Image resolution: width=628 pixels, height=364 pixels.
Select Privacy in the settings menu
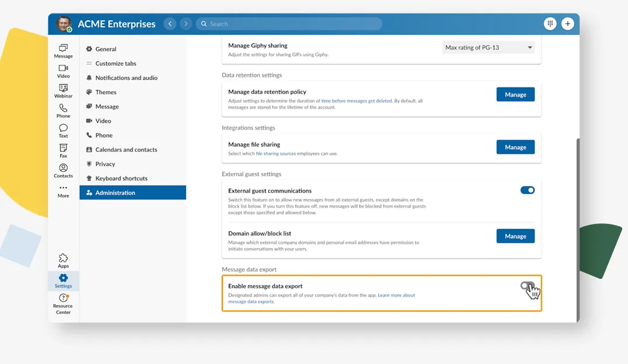[x=105, y=164]
